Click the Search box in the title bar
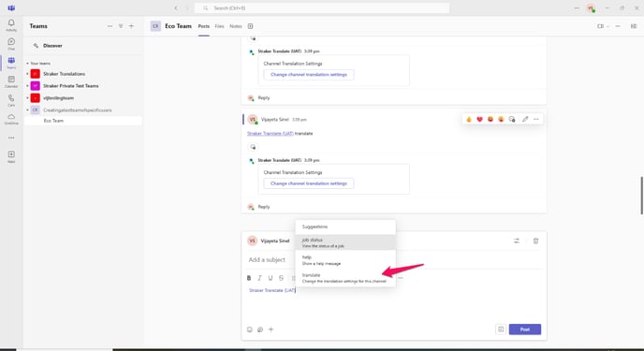 (x=322, y=8)
